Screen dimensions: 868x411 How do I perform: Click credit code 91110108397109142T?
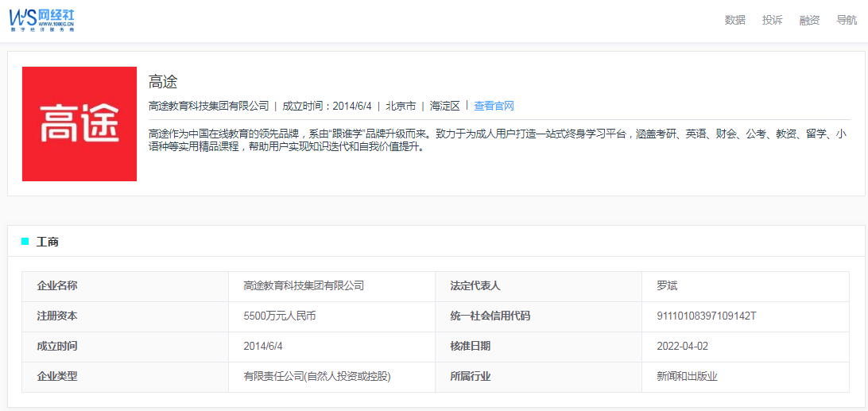tap(707, 316)
